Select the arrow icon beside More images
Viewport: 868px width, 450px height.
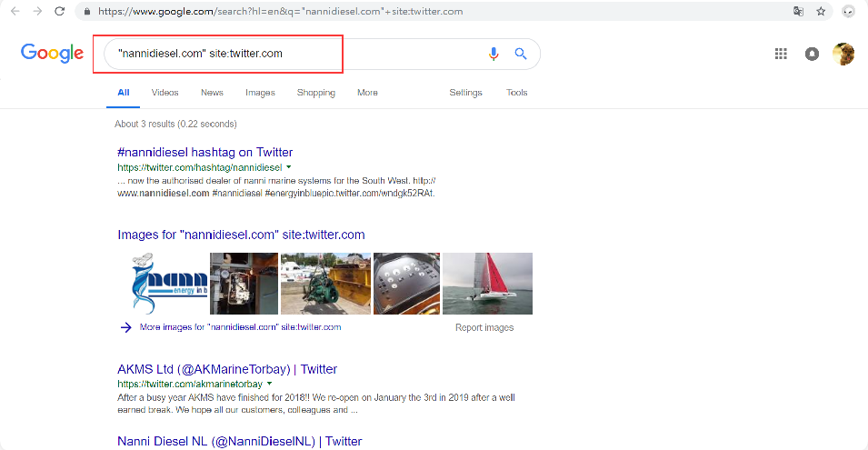pos(126,327)
